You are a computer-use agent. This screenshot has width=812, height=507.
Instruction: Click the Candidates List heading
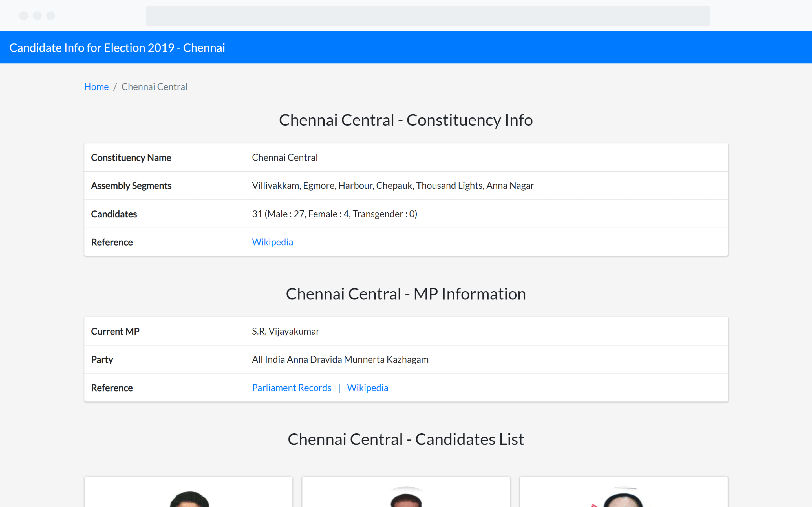coord(406,439)
